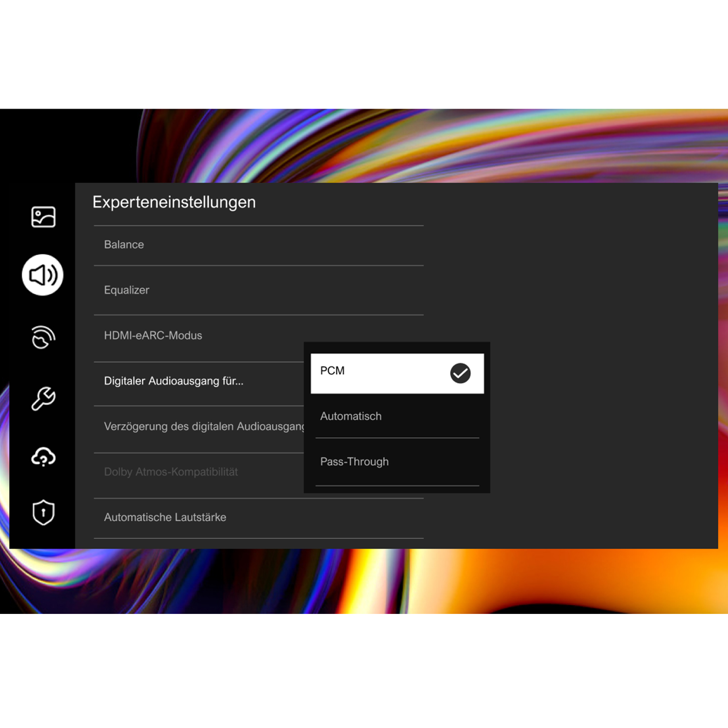Screen dimensions: 728x728
Task: Select the PCM audio output option
Action: click(397, 373)
